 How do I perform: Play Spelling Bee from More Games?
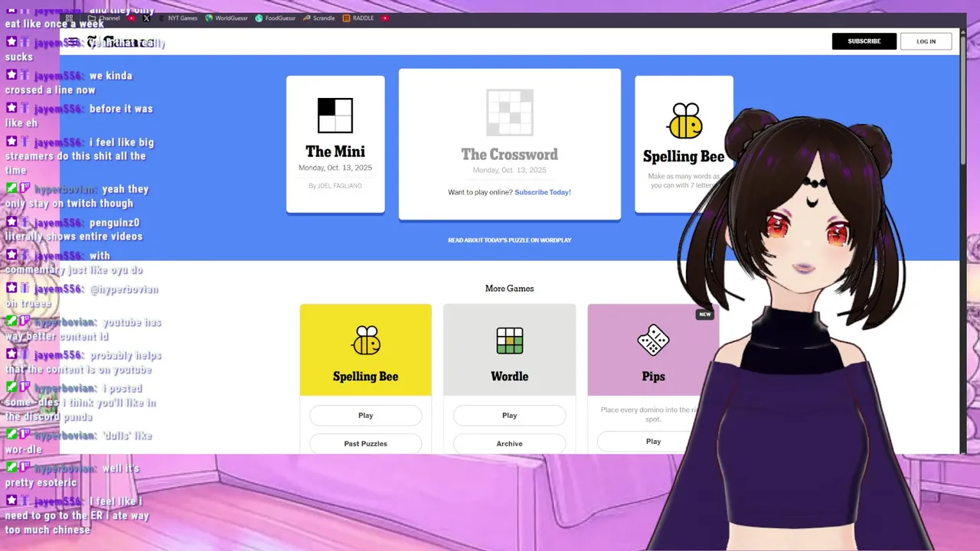point(366,416)
